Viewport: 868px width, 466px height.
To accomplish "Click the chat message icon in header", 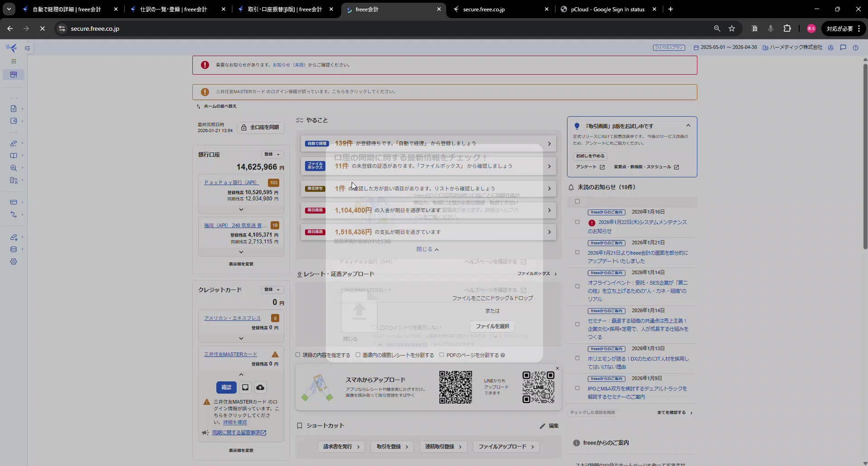I will [x=843, y=48].
